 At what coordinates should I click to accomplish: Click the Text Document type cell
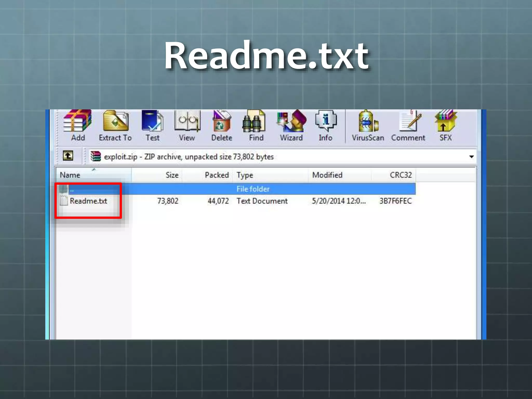tap(262, 201)
